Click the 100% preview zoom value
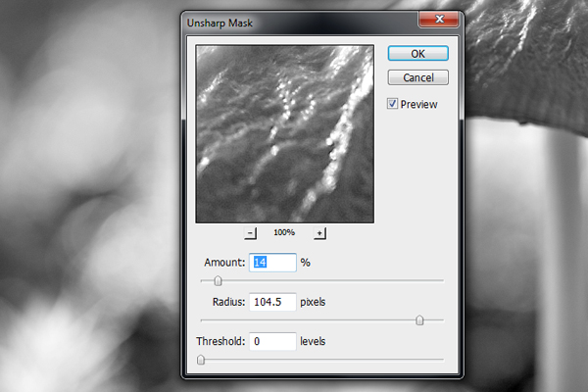This screenshot has width=588, height=392. (284, 232)
